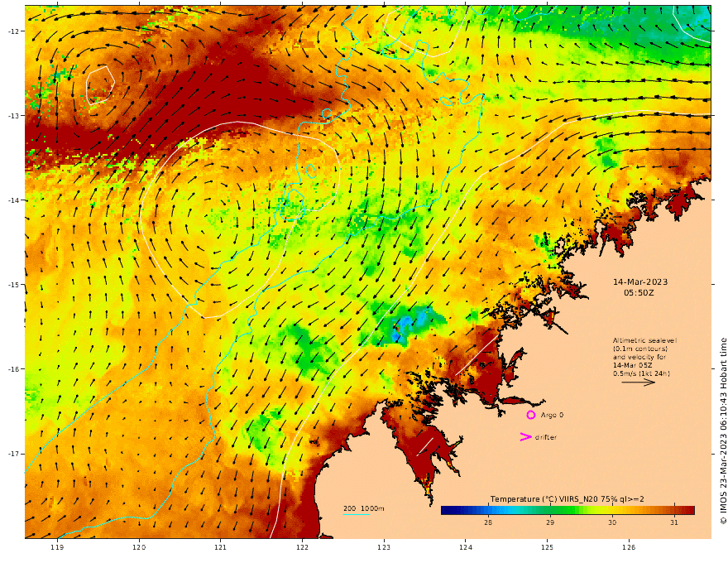Click the '14-Mar-2023' date label
728x563 pixels.
click(640, 282)
